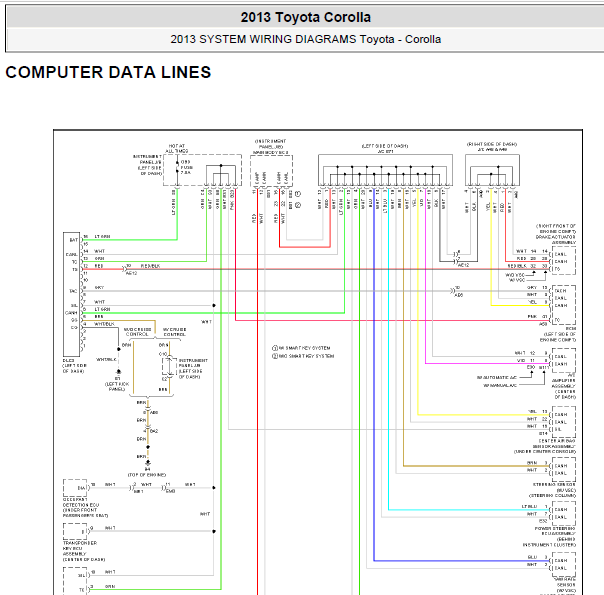Click the "W/ AUTOMATIC A/C" label

click(x=497, y=377)
